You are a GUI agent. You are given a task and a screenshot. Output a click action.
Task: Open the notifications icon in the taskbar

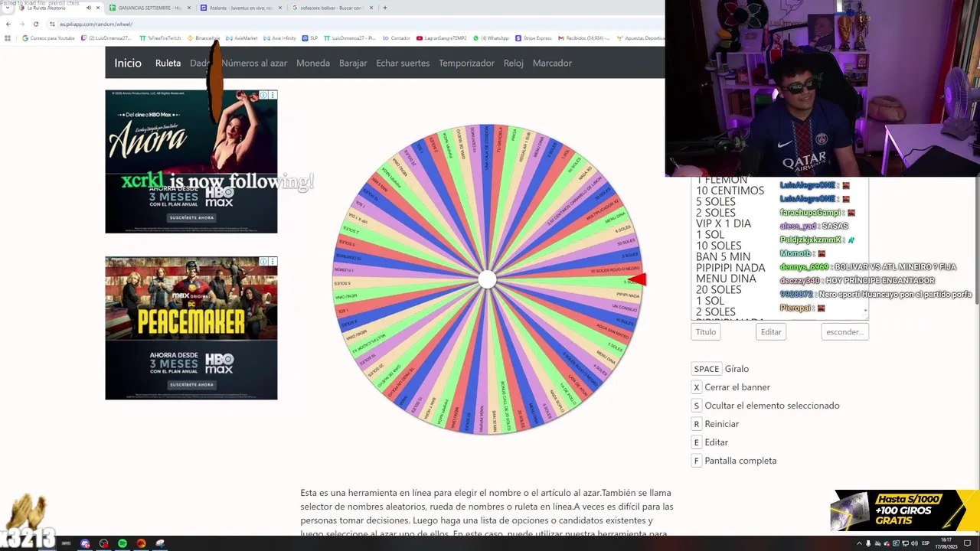click(x=967, y=543)
